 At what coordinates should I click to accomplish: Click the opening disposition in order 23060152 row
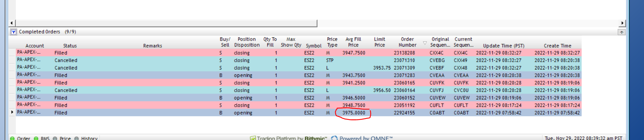click(x=243, y=98)
